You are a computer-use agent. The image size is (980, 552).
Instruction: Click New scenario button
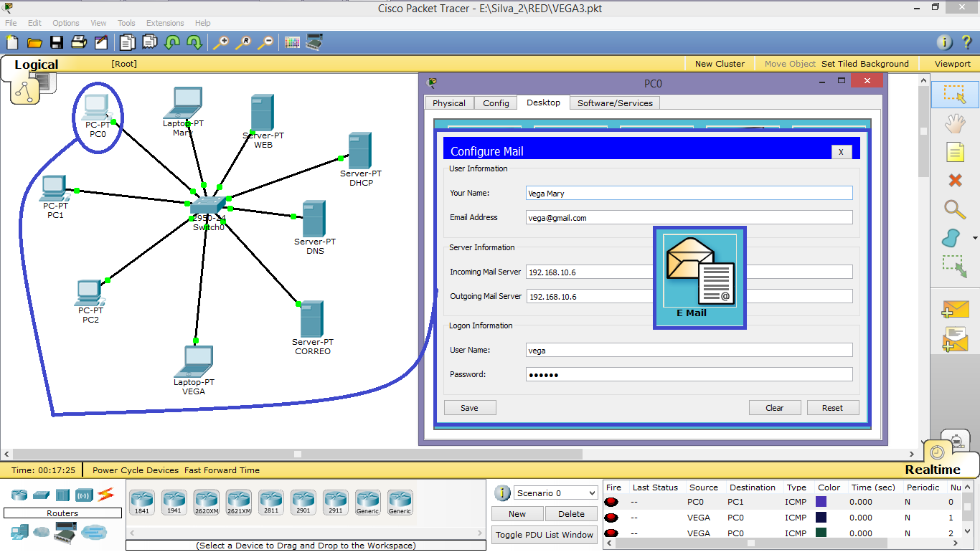(517, 514)
